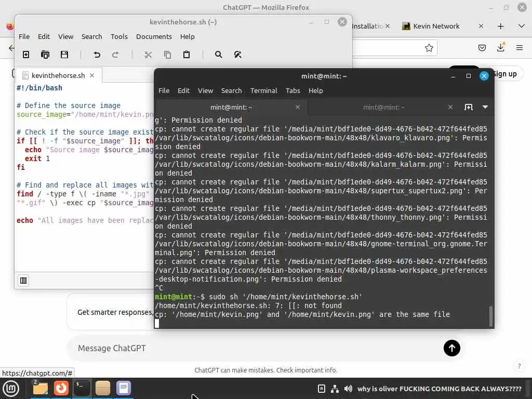Open the text editor's Tools menu

tap(119, 37)
